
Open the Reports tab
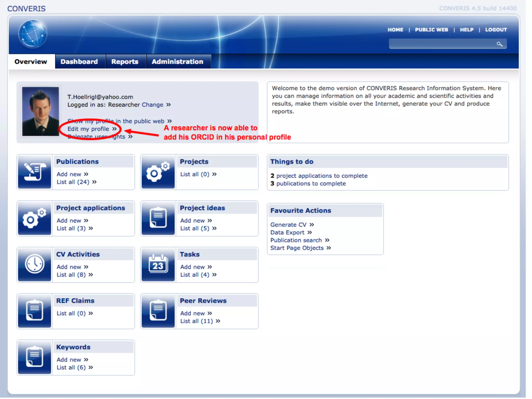(x=125, y=62)
